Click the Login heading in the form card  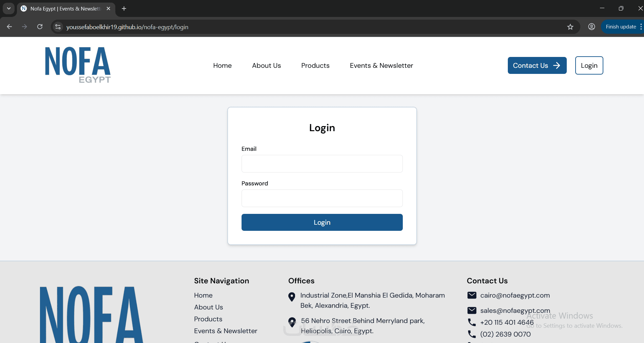pyautogui.click(x=322, y=128)
